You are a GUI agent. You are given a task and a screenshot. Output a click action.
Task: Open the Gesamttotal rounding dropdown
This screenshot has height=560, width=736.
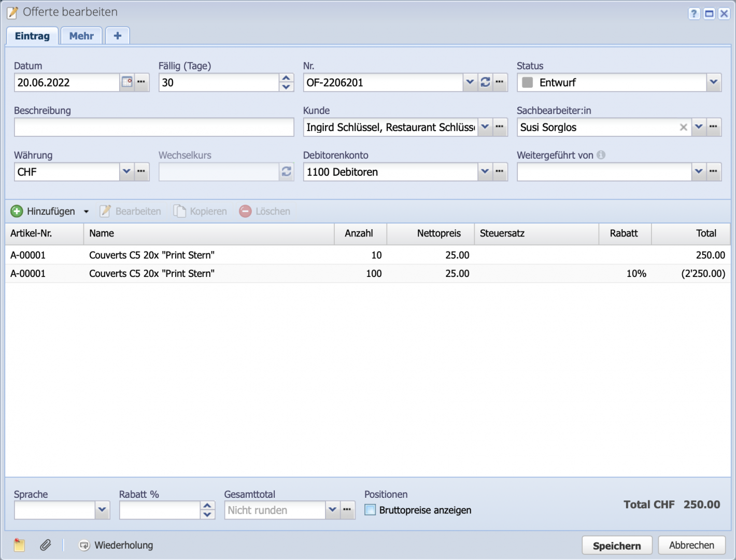332,510
